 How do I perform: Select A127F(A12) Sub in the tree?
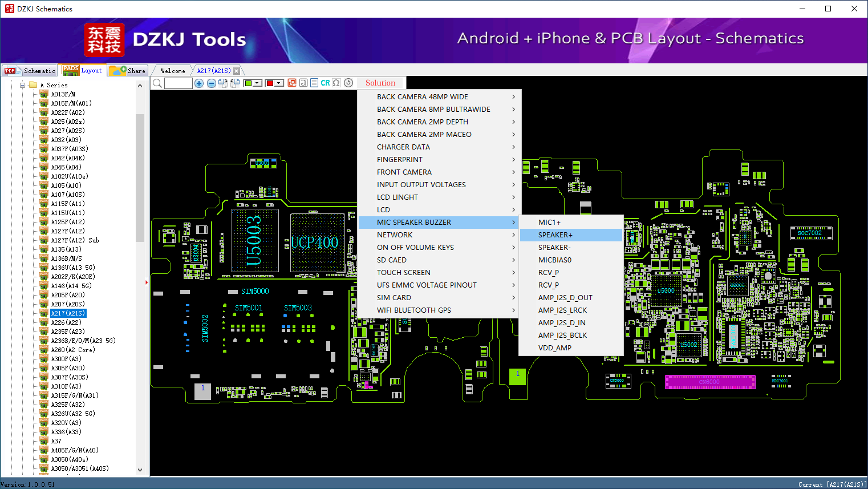pos(75,240)
